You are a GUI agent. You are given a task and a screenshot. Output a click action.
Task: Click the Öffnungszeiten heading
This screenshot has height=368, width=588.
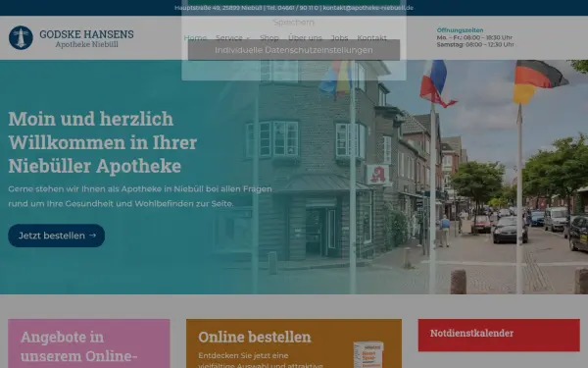(x=460, y=30)
